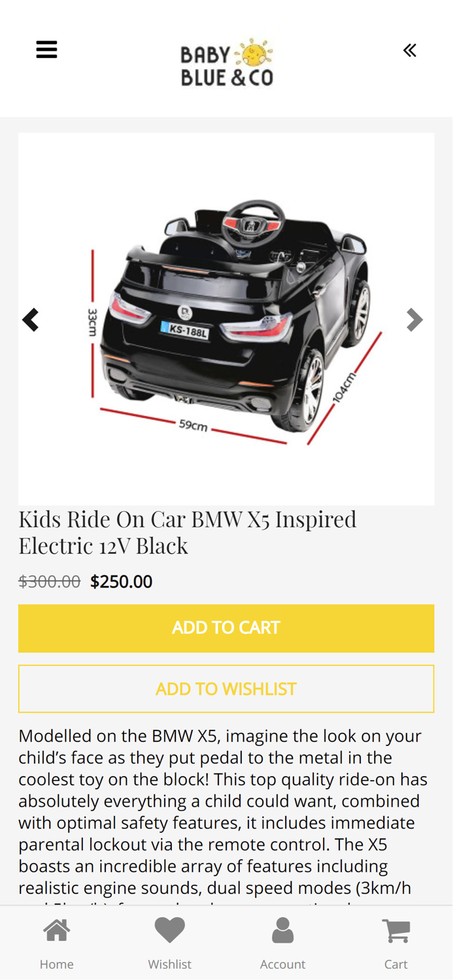The width and height of the screenshot is (453, 980).
Task: Select the Wishlist tab label
Action: 170,964
